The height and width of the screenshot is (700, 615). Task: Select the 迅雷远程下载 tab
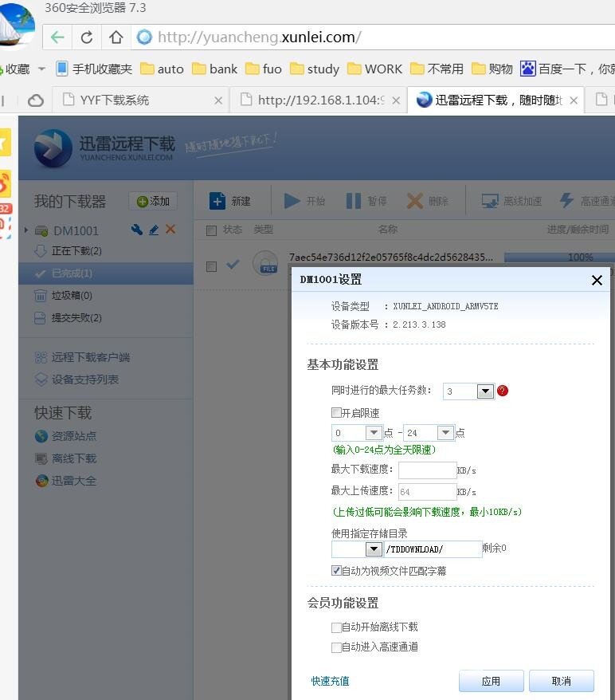[x=496, y=100]
